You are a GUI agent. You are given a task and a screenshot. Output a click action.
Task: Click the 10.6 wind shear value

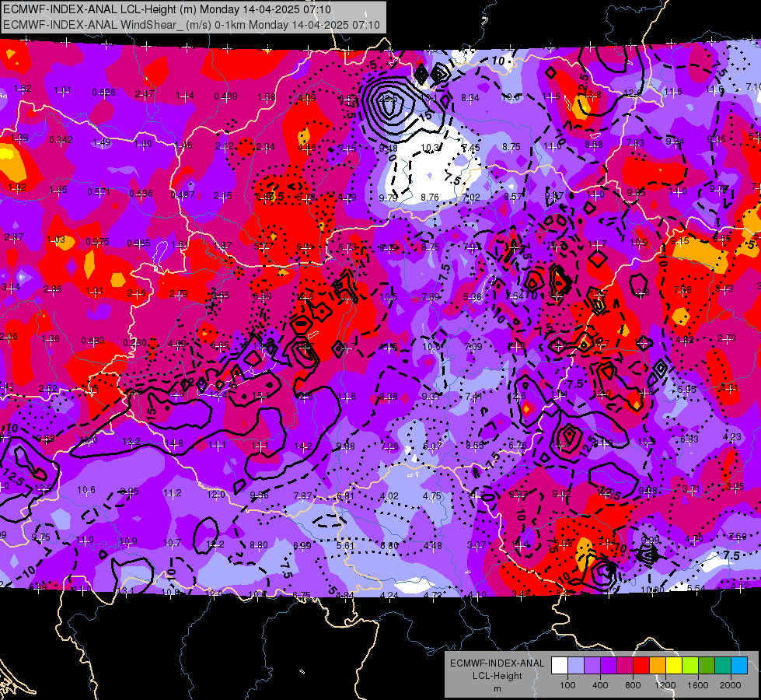coord(86,490)
